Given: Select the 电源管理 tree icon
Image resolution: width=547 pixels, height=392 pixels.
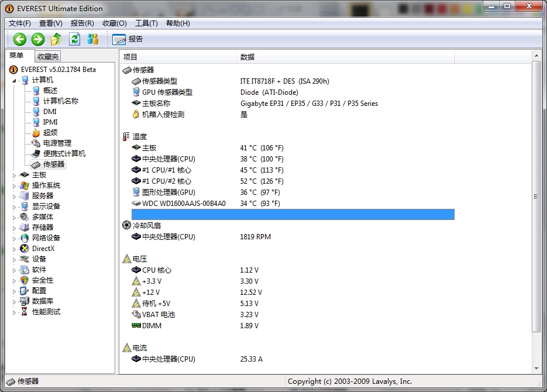Looking at the screenshot, I should (36, 143).
